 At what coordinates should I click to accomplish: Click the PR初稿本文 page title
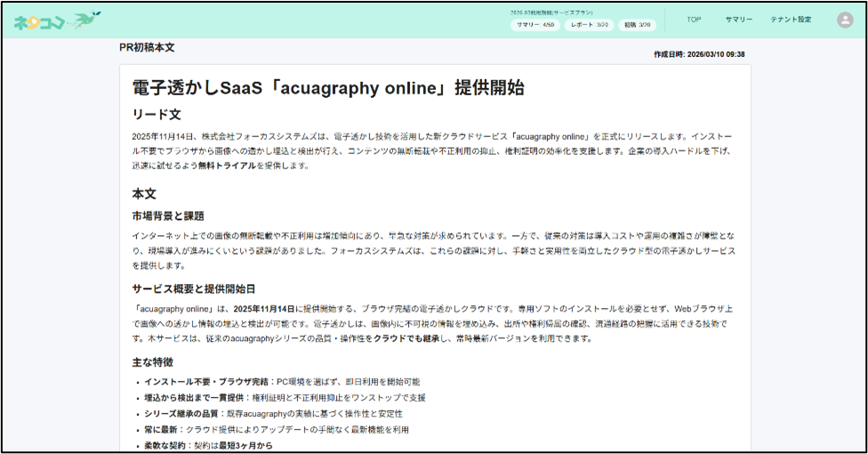(147, 48)
